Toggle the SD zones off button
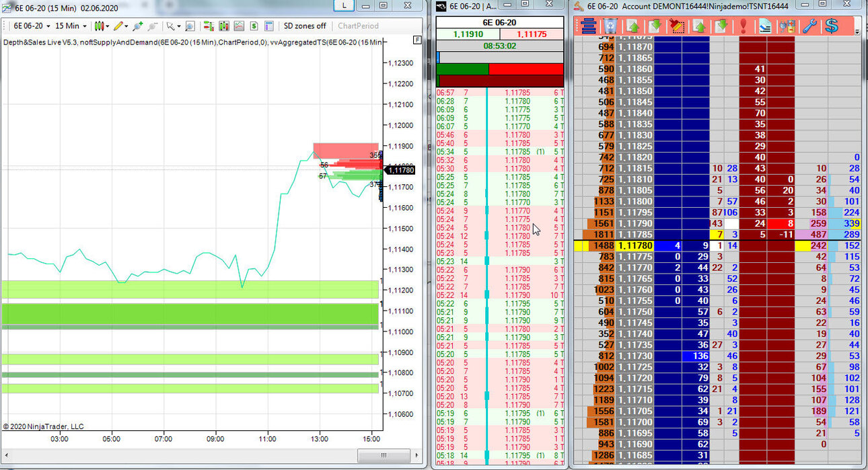The height and width of the screenshot is (470, 868). pos(305,26)
